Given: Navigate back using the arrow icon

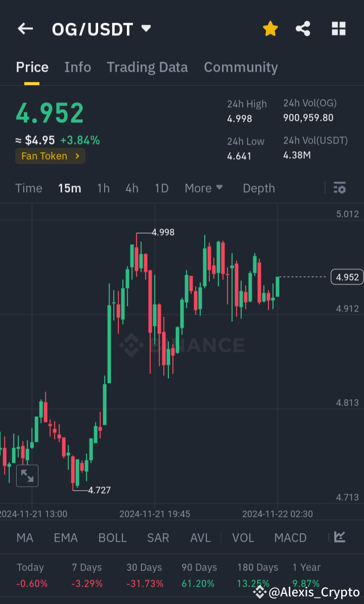Looking at the screenshot, I should (x=25, y=29).
